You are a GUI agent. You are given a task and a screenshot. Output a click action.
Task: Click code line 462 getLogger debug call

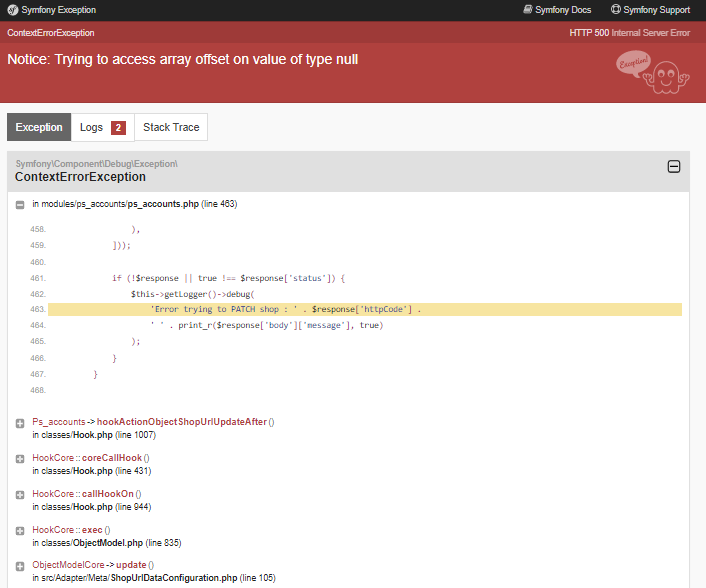click(193, 294)
